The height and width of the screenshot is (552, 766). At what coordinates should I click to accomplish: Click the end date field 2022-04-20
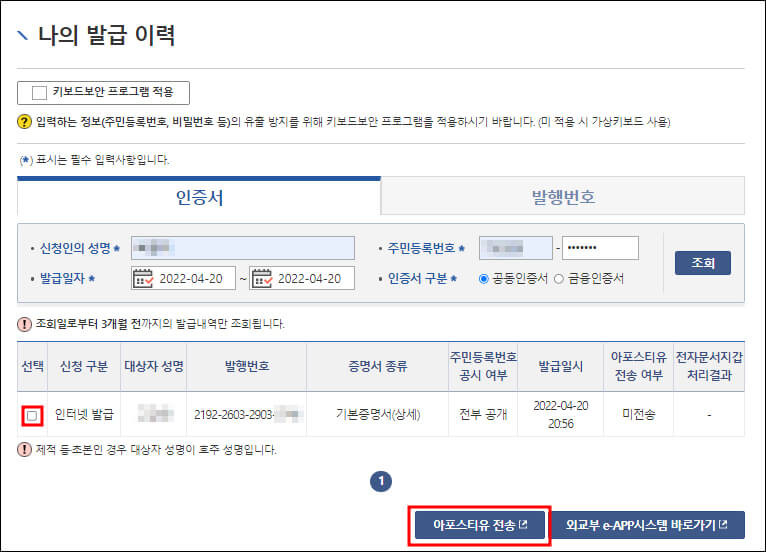tap(302, 278)
